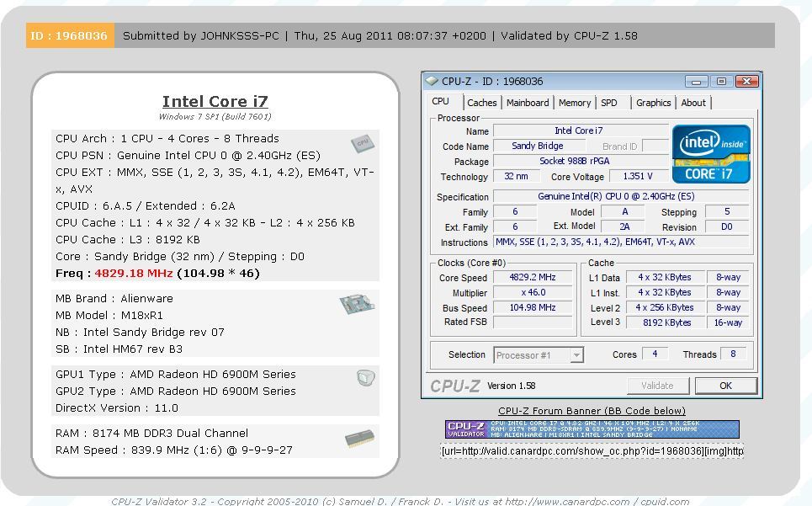Click the Level 3 16-way value

pyautogui.click(x=728, y=322)
